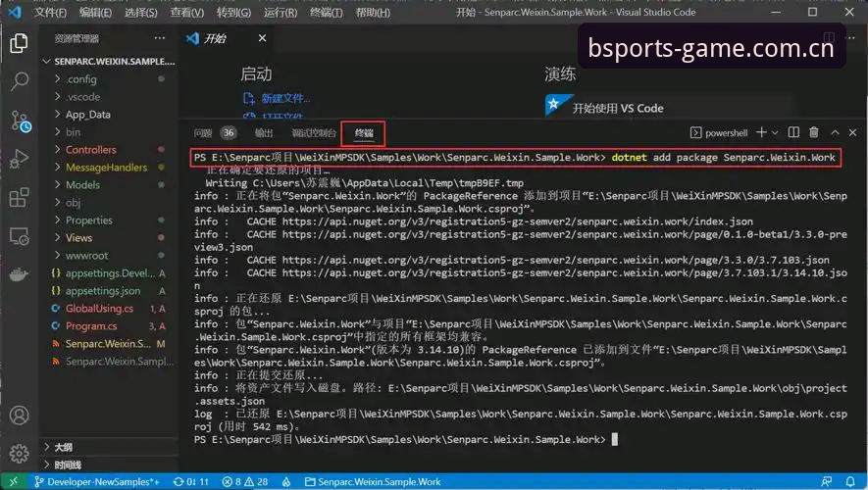Open the 选择(S) menu
Image resolution: width=868 pixels, height=490 pixels.
pos(140,12)
